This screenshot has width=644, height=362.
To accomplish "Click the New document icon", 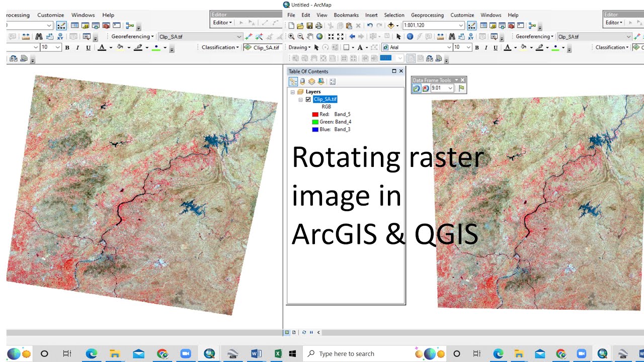I will [x=291, y=25].
